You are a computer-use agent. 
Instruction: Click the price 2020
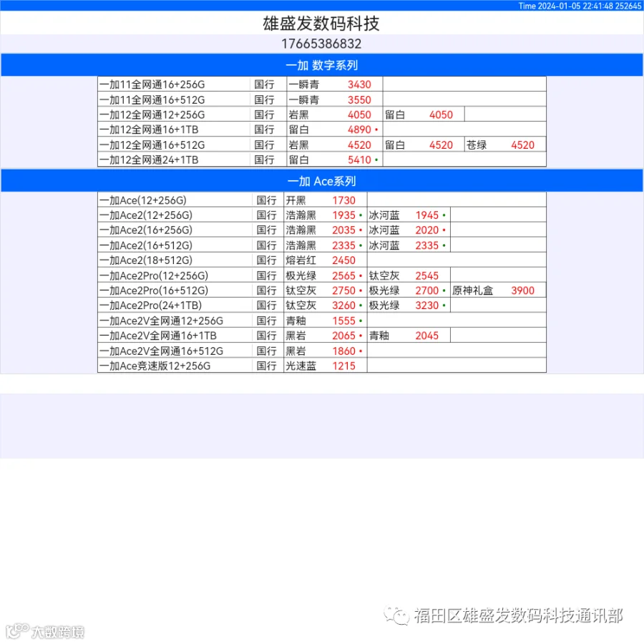(427, 230)
